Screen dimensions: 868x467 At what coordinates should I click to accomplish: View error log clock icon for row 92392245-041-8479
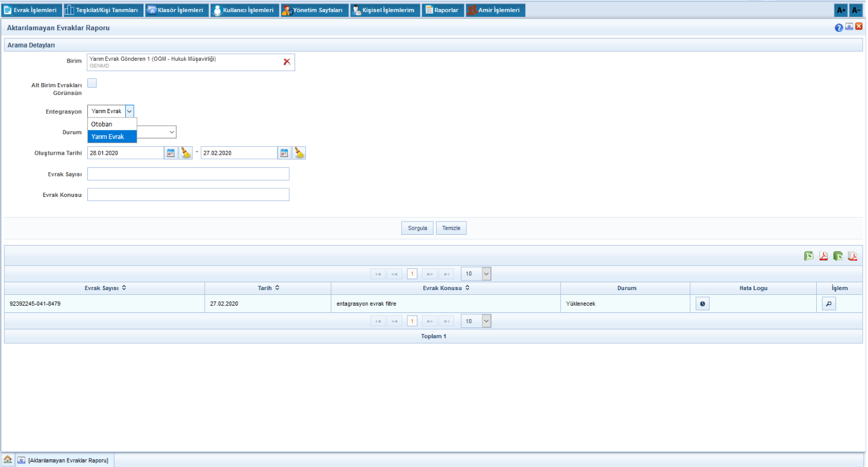pyautogui.click(x=702, y=304)
